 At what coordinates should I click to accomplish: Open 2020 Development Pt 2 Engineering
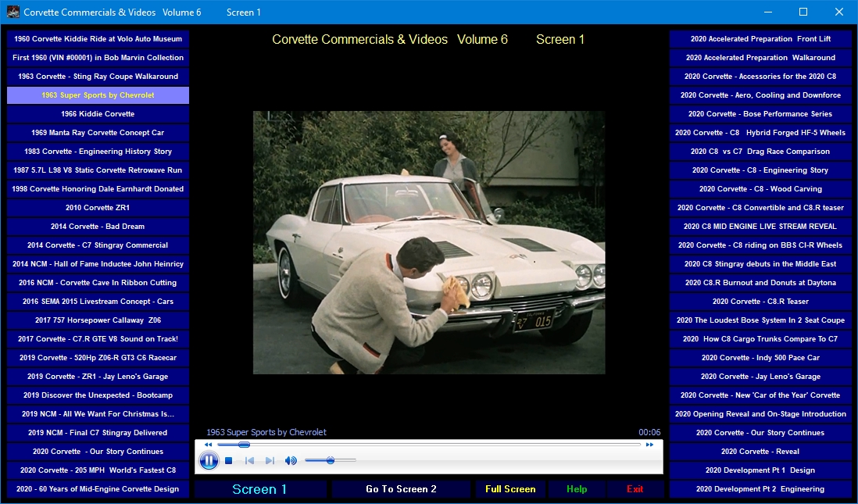pos(760,489)
